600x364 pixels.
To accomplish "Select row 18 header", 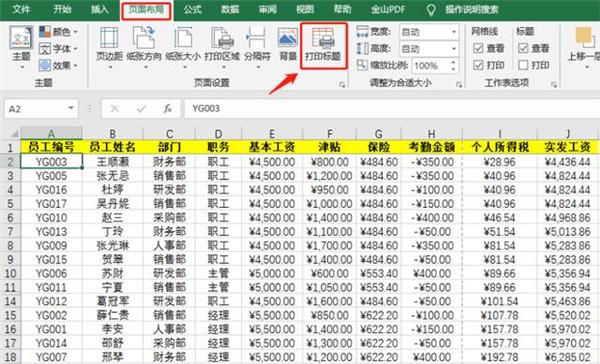I will [x=10, y=357].
